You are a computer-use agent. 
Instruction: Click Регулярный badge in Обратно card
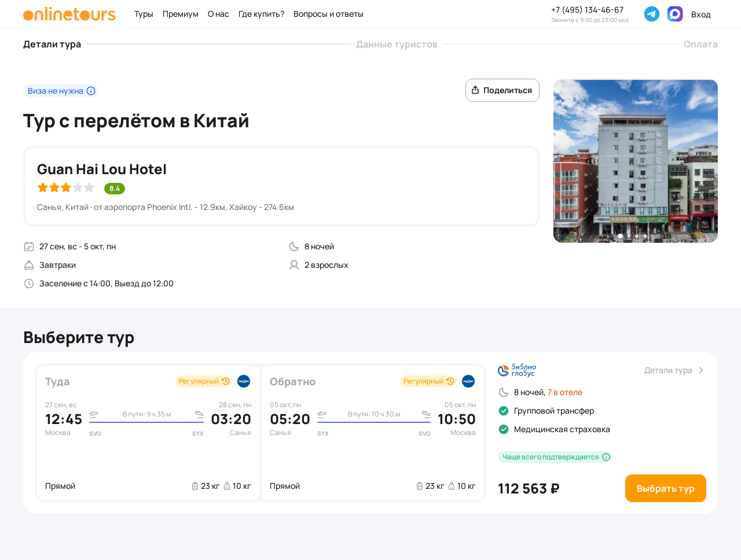(428, 381)
